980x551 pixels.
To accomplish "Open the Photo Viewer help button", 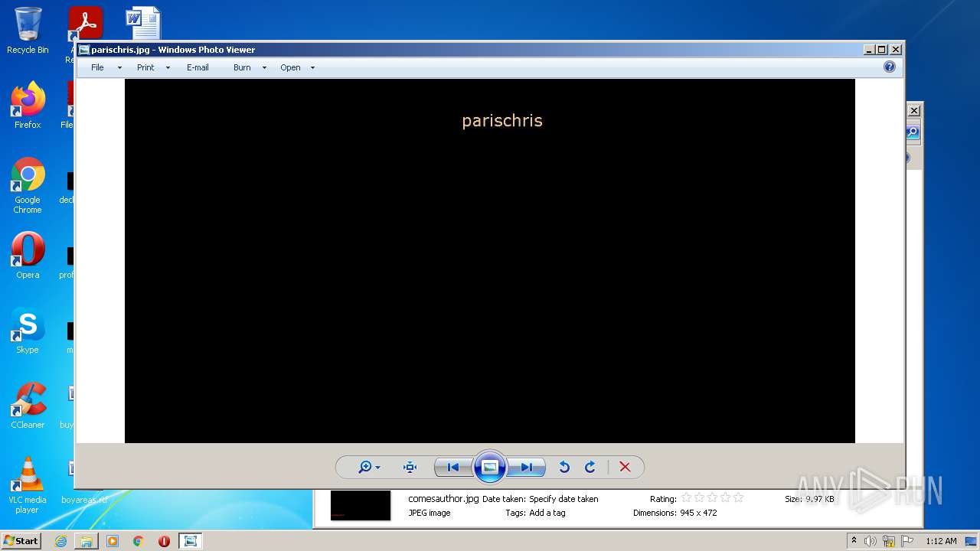I will click(x=890, y=67).
